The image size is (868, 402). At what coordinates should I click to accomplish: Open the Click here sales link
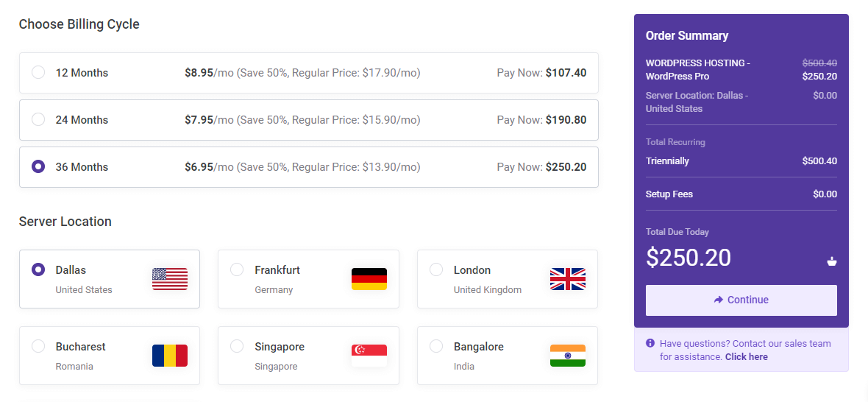[x=746, y=357]
